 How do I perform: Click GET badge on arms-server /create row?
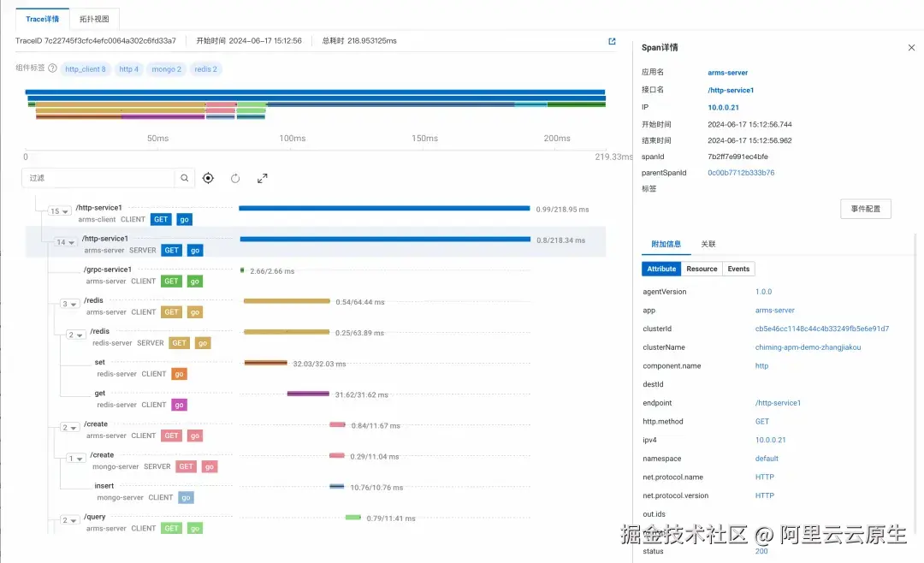pyautogui.click(x=171, y=436)
